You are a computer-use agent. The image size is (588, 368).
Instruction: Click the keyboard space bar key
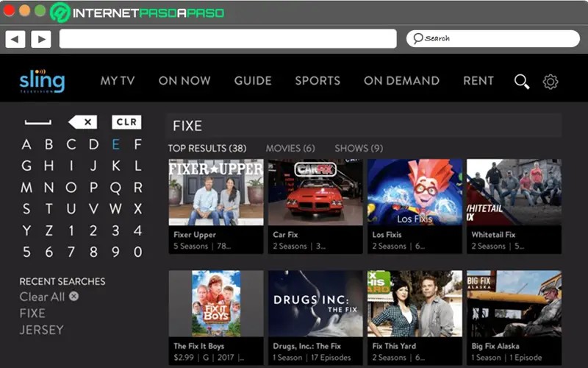[x=38, y=122]
